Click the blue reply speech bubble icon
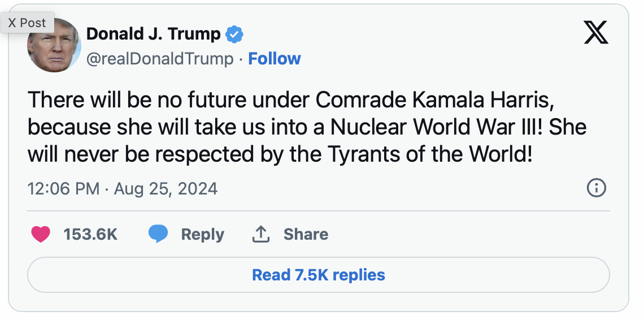This screenshot has width=644, height=320. coord(158,234)
